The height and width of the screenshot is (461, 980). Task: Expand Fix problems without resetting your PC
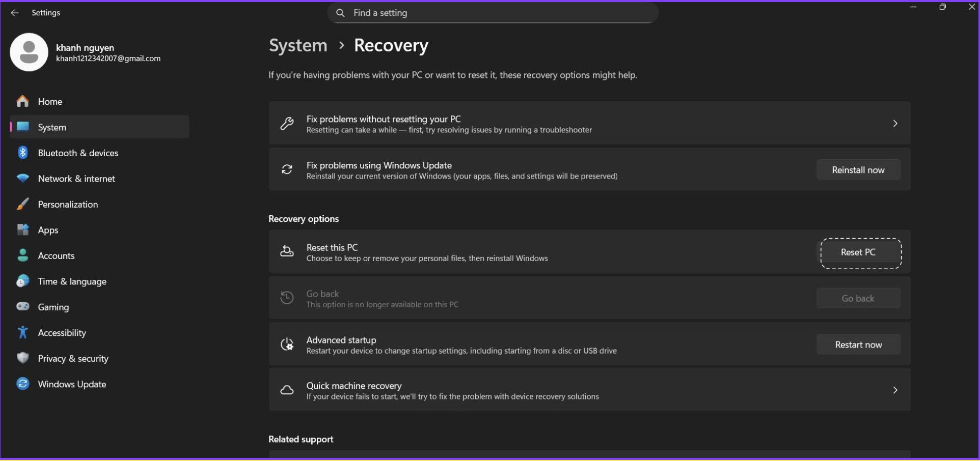point(894,124)
